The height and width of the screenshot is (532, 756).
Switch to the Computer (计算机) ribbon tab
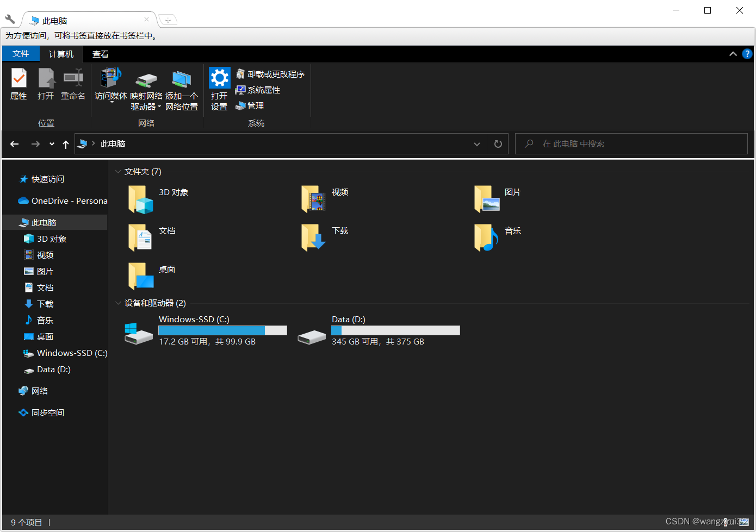pyautogui.click(x=61, y=54)
